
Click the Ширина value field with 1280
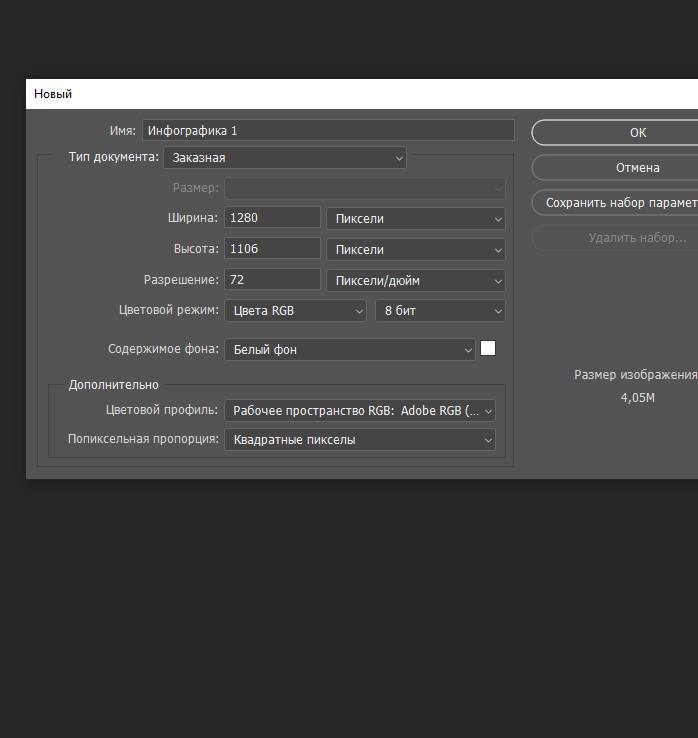pos(272,218)
